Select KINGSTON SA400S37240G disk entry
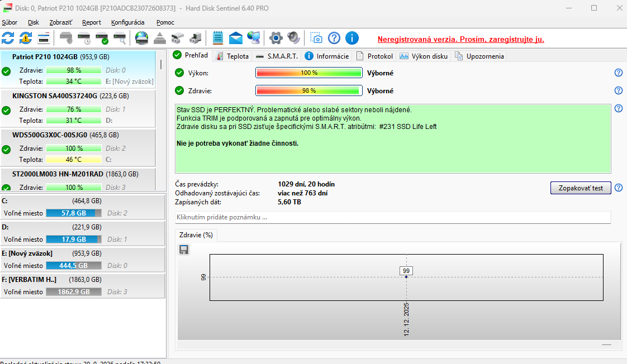627x364 pixels. (x=78, y=108)
